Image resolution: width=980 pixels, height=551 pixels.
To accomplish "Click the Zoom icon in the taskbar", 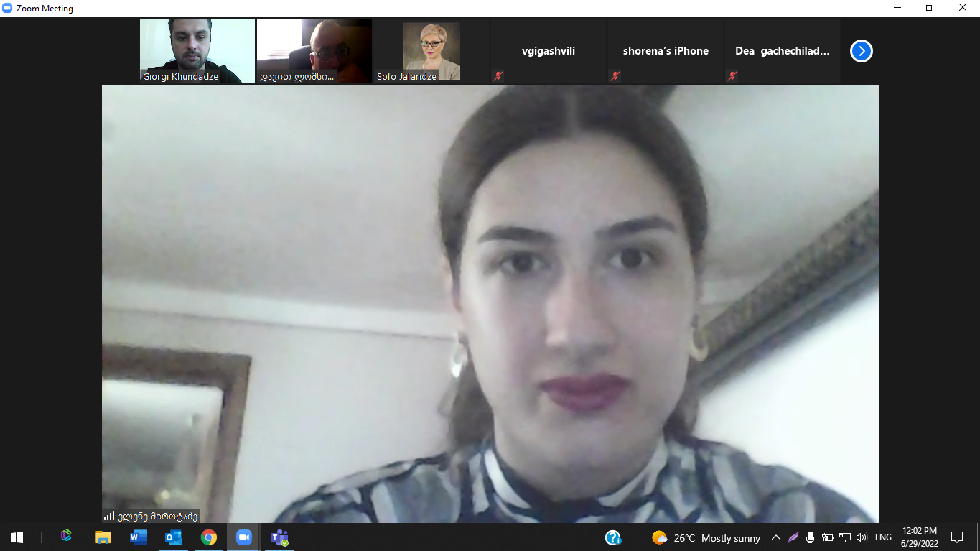I will pos(244,537).
